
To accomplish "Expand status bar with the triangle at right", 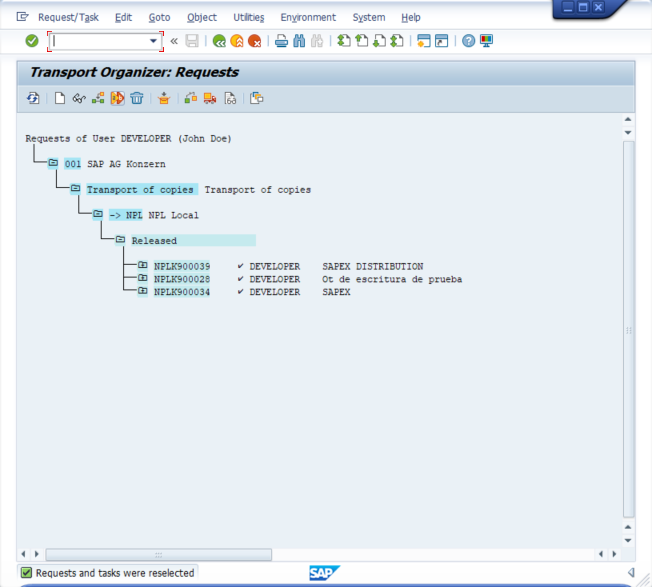I will click(x=631, y=572).
